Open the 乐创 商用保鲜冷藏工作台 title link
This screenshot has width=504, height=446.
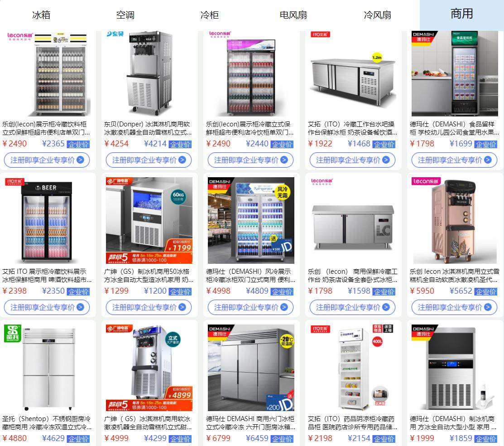click(x=353, y=276)
